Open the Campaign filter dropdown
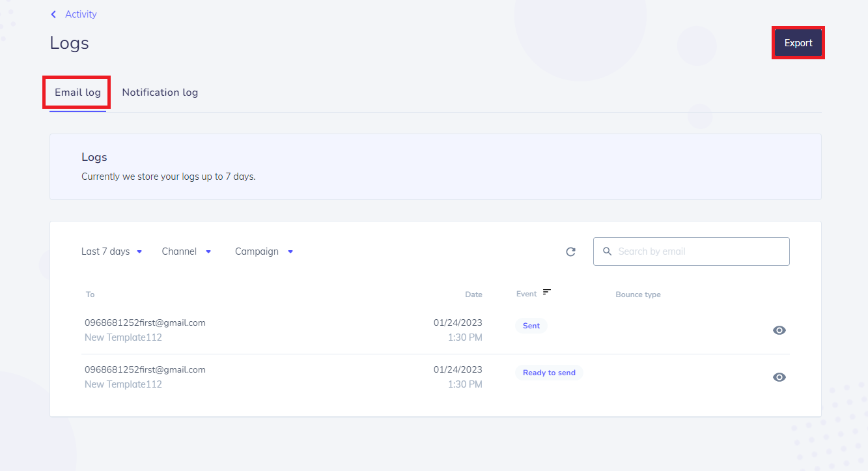The image size is (868, 471). (x=264, y=251)
